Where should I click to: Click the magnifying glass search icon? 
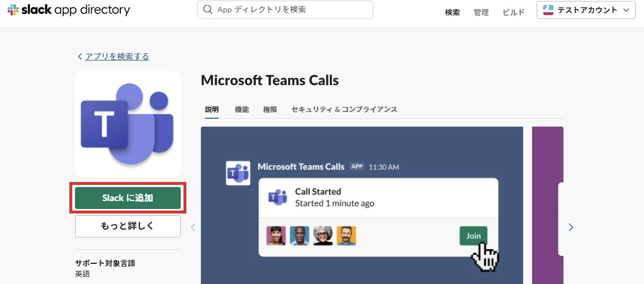click(x=208, y=10)
